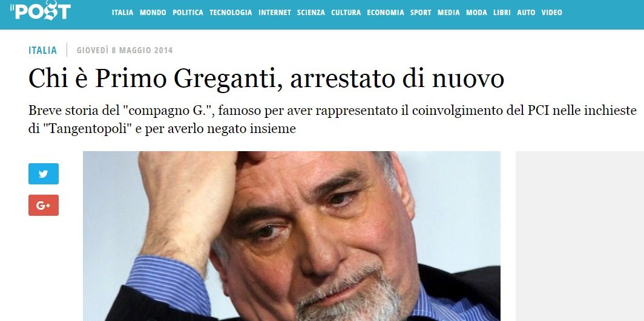Share the article on Google Plus

[44, 205]
